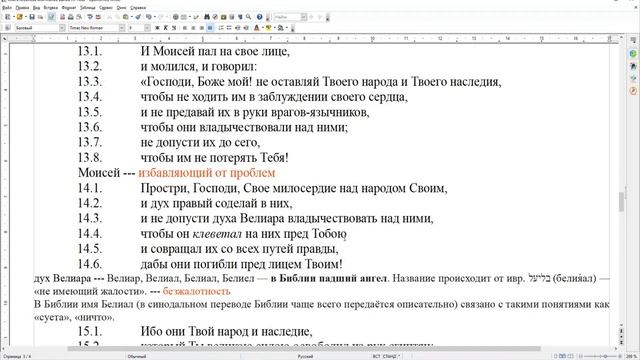640x360 pixels.
Task: Save the document with the floppy icon
Action: (32, 17)
